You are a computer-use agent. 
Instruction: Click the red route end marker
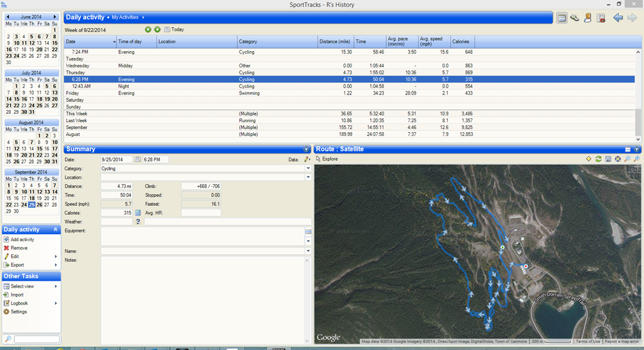(x=526, y=266)
